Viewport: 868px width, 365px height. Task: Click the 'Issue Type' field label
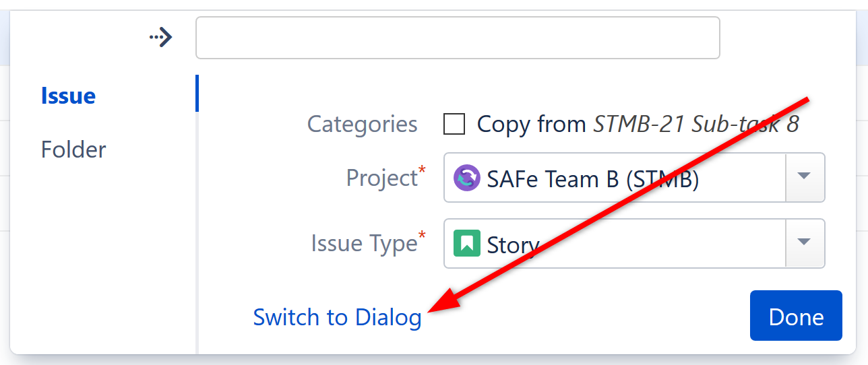(364, 243)
